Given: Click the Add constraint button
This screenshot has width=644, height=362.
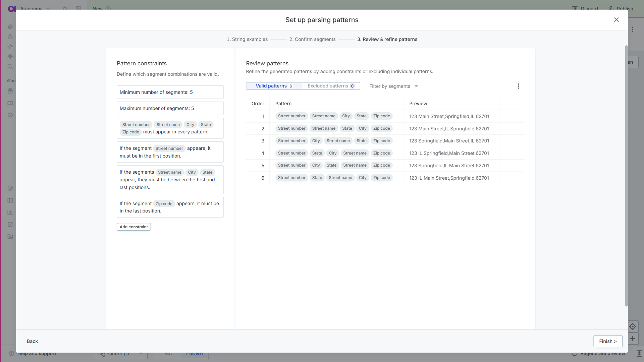Looking at the screenshot, I should pos(133,227).
